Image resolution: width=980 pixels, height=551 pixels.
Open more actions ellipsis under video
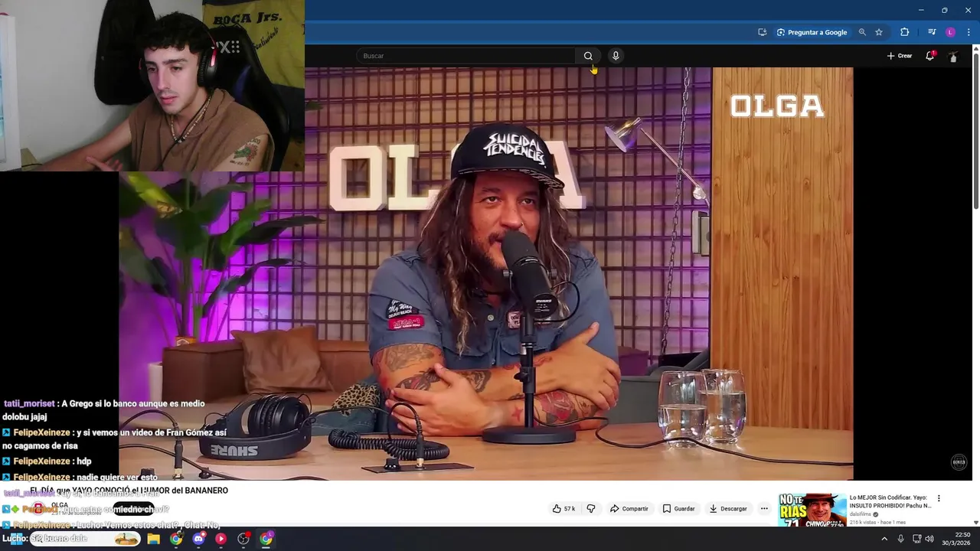764,509
